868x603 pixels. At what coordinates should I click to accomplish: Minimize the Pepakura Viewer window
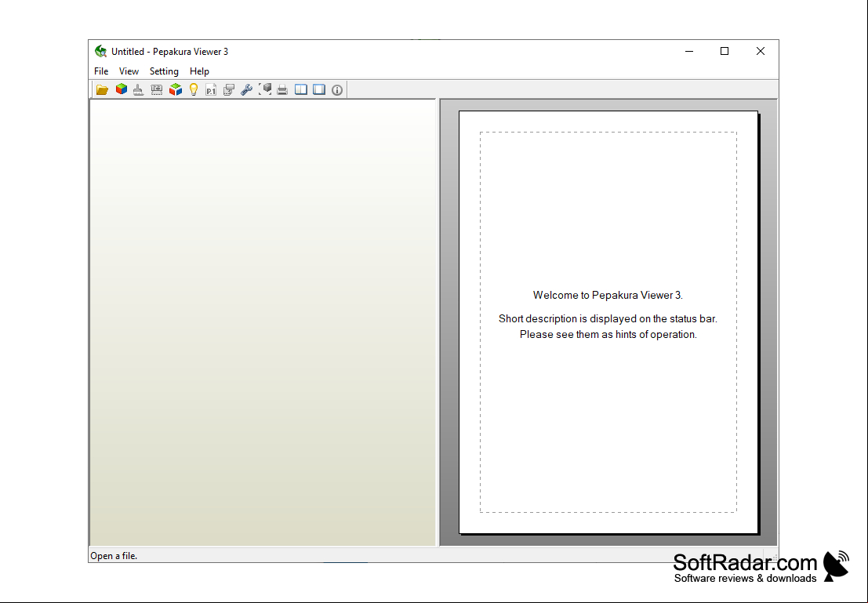[x=689, y=52]
